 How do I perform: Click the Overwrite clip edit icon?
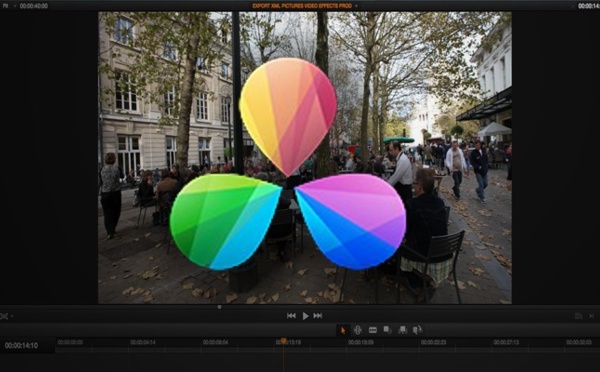point(403,330)
